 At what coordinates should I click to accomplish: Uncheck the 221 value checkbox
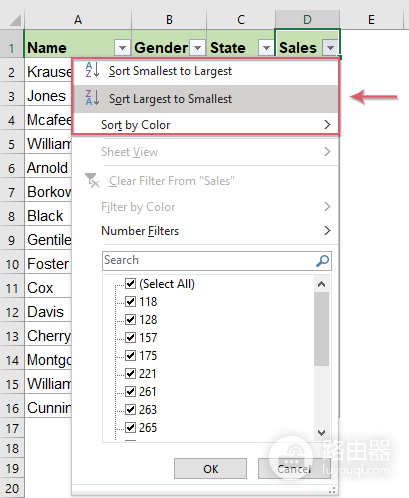click(130, 374)
